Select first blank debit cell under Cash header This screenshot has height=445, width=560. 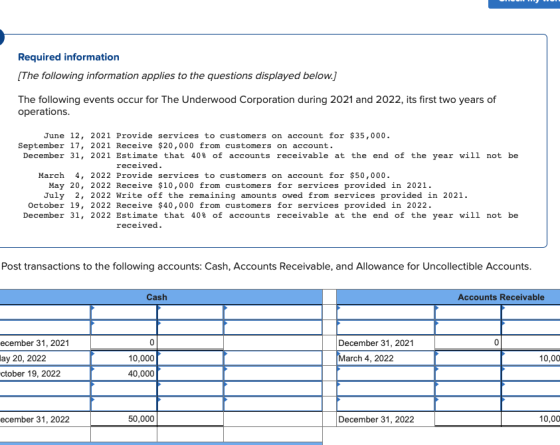[x=124, y=312]
